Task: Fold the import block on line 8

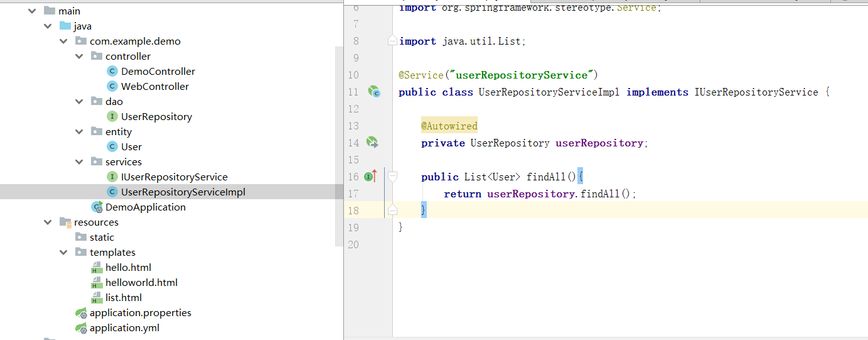Action: click(x=392, y=41)
